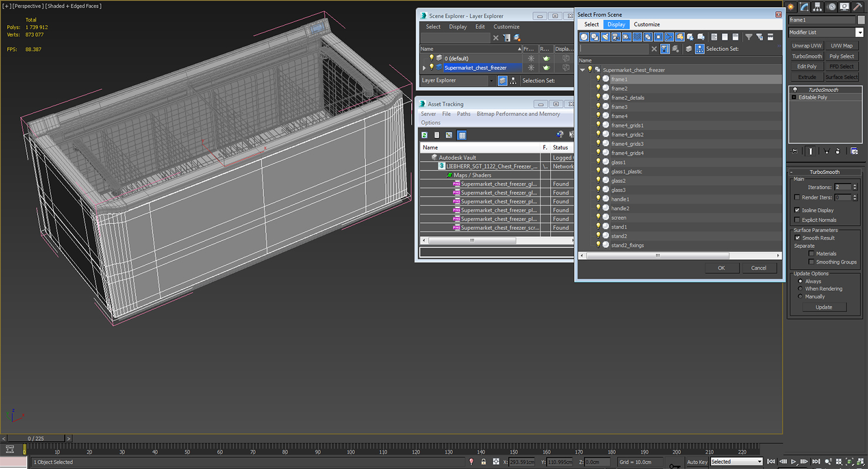The image size is (868, 469).
Task: Enable Separate by Smoothing Groups checkbox
Action: (x=812, y=262)
